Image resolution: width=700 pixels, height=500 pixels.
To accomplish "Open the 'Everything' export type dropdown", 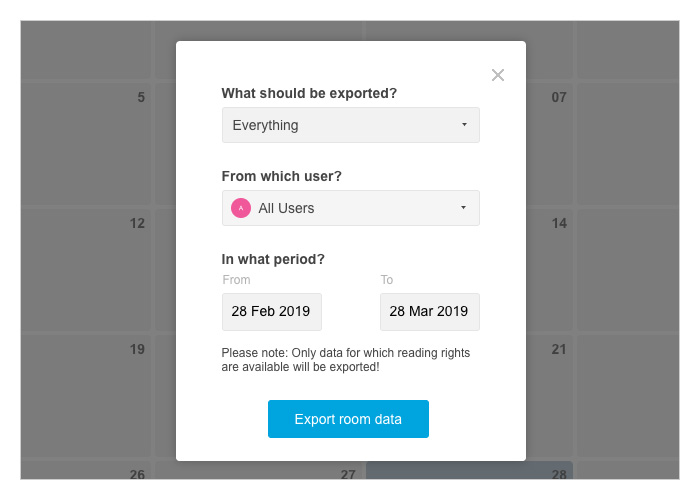I will 350,125.
